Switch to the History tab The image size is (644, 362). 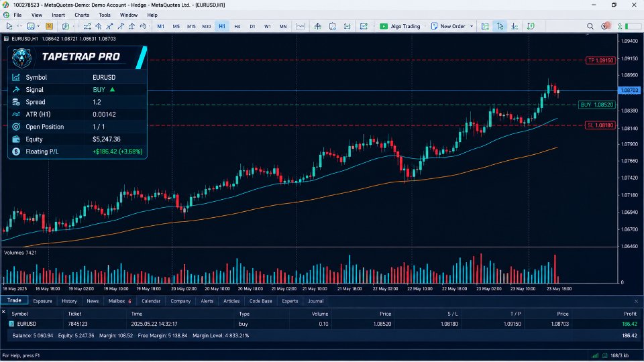pyautogui.click(x=69, y=301)
